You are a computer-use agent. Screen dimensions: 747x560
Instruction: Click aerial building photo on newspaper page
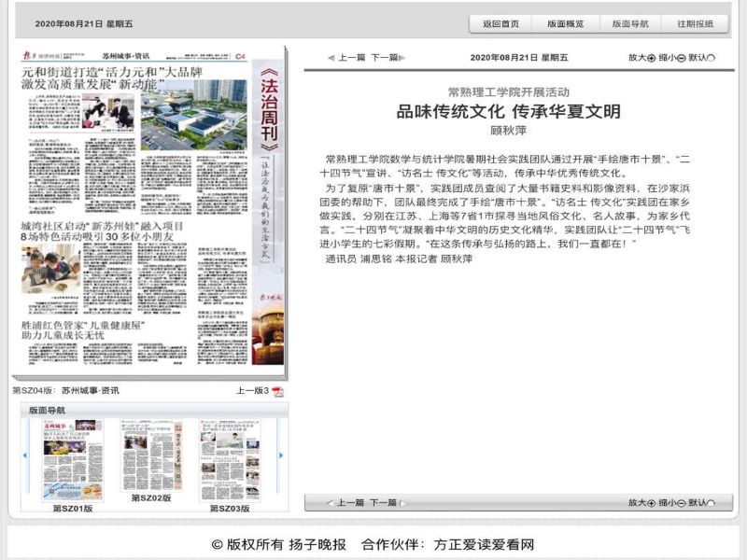[x=194, y=115]
